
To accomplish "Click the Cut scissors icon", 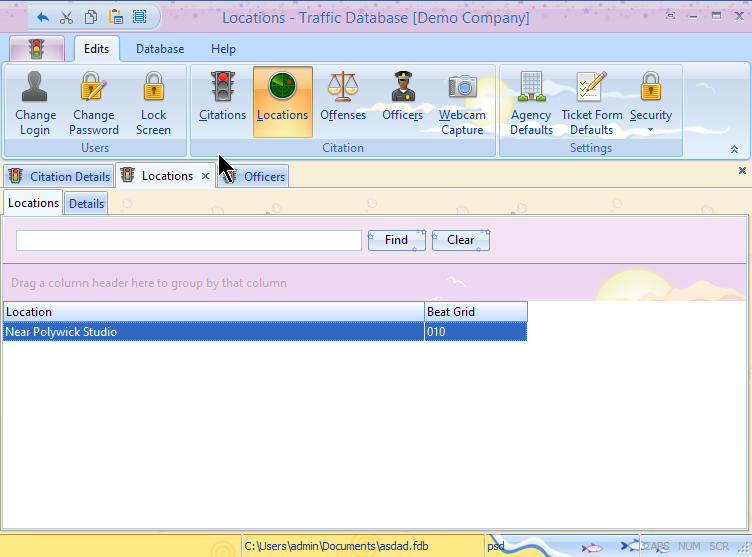I will point(67,18).
